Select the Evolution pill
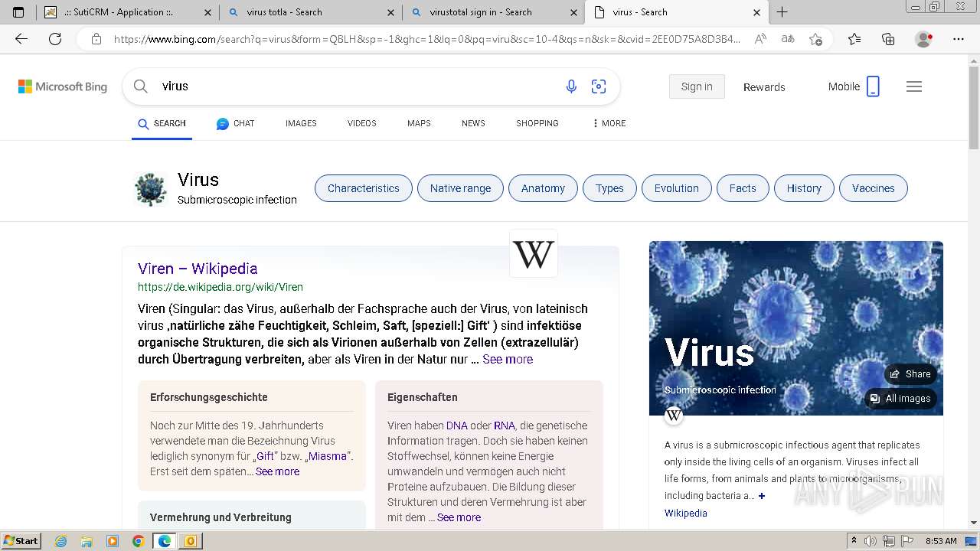This screenshot has width=980, height=551. coord(676,188)
